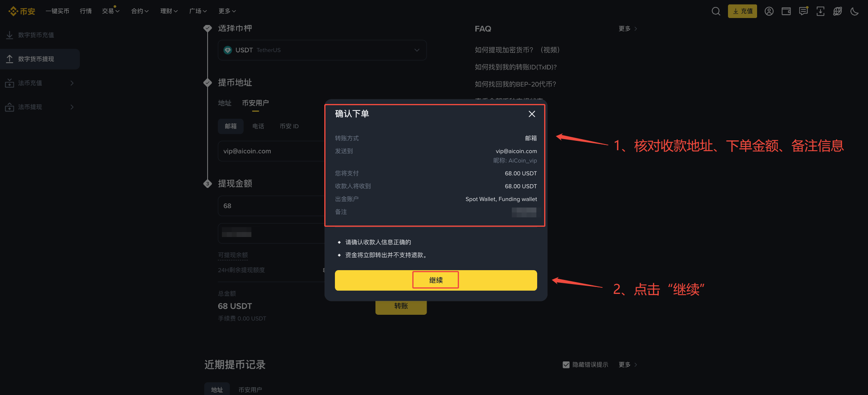Click the download app icon
The height and width of the screenshot is (395, 868).
821,11
